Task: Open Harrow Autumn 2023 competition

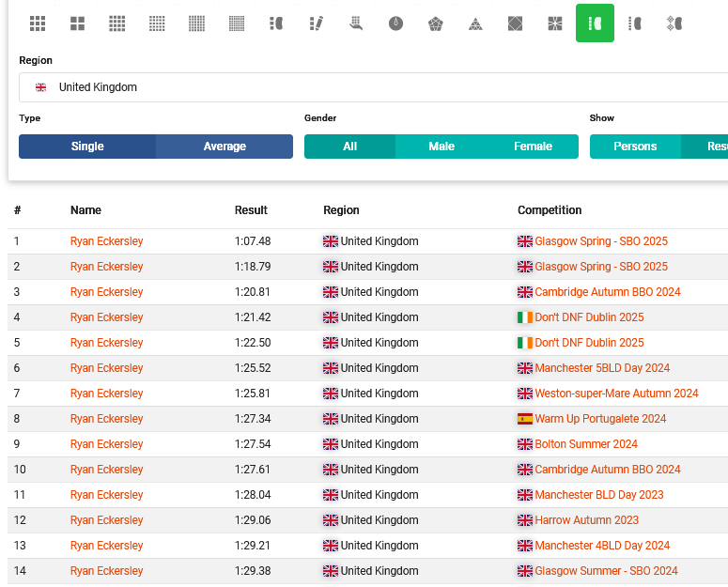Action: pyautogui.click(x=586, y=520)
